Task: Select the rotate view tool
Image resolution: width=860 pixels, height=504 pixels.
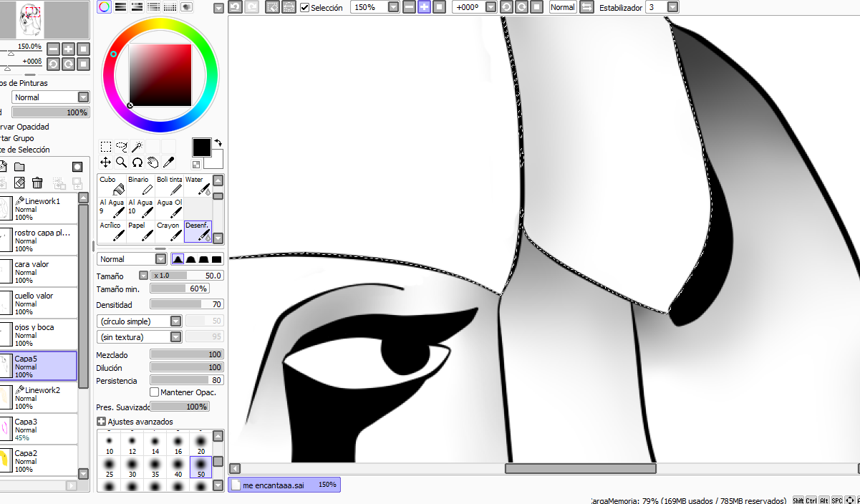Action: [x=137, y=163]
